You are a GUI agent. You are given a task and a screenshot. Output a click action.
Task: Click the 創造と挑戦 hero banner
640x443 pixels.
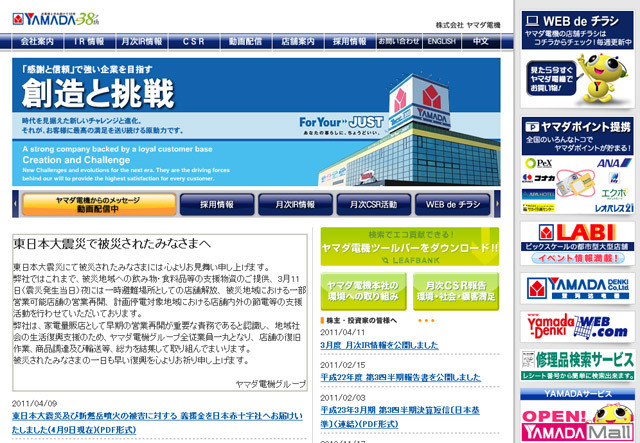coord(256,122)
